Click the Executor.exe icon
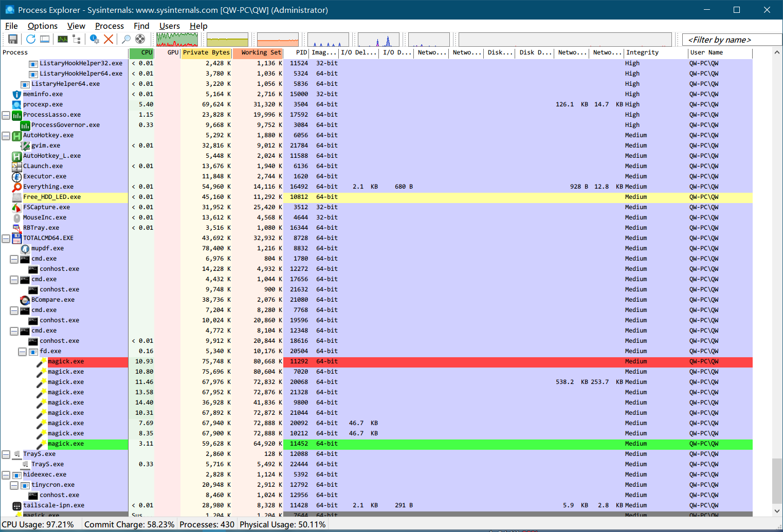The height and width of the screenshot is (532, 783). [x=16, y=176]
